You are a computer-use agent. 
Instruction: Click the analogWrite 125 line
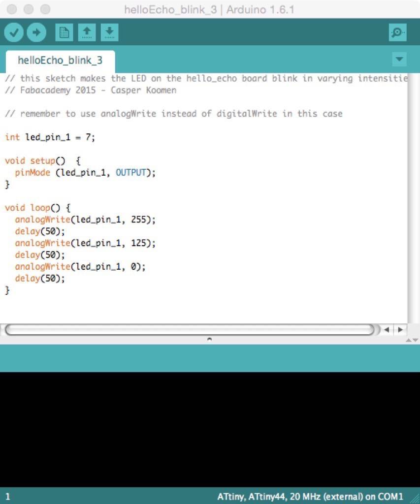coord(85,243)
